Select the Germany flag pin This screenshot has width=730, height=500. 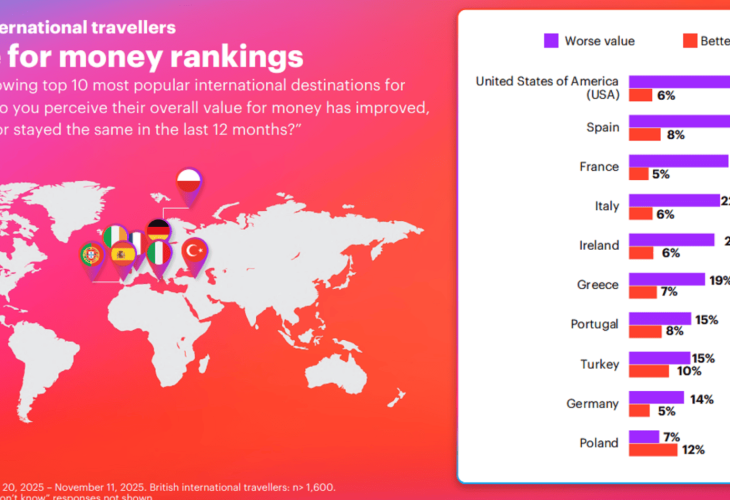pyautogui.click(x=158, y=231)
